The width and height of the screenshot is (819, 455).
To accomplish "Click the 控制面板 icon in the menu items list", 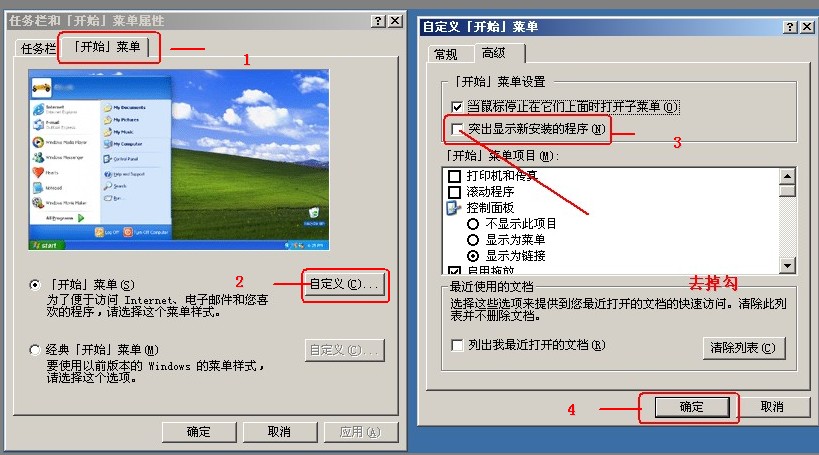I will coord(453,208).
